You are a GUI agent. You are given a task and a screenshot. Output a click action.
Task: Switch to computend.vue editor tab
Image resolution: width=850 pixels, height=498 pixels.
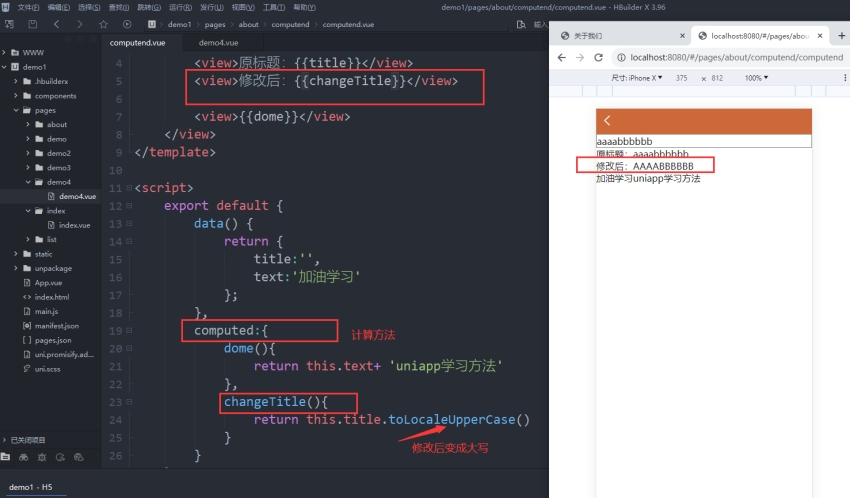pos(138,43)
